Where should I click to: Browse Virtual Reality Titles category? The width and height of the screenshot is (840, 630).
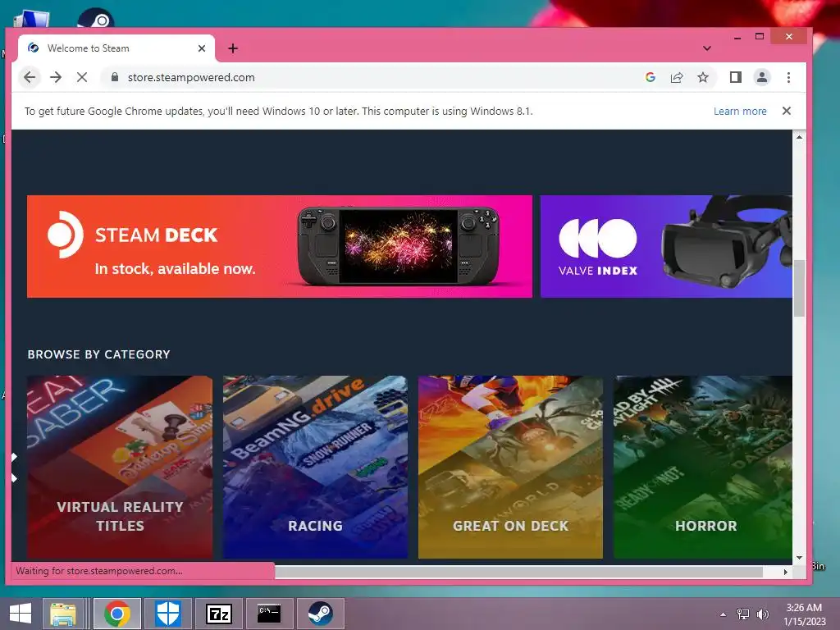tap(120, 467)
